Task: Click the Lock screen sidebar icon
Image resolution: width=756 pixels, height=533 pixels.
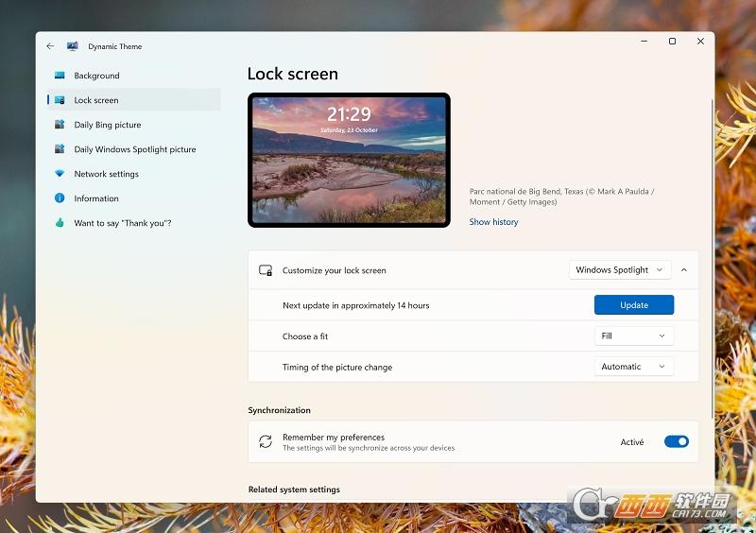Action: coord(60,100)
